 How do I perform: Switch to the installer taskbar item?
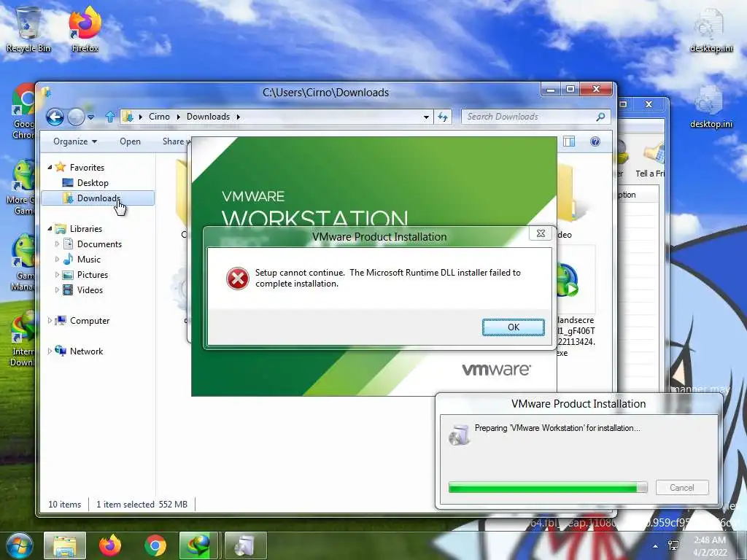click(245, 545)
